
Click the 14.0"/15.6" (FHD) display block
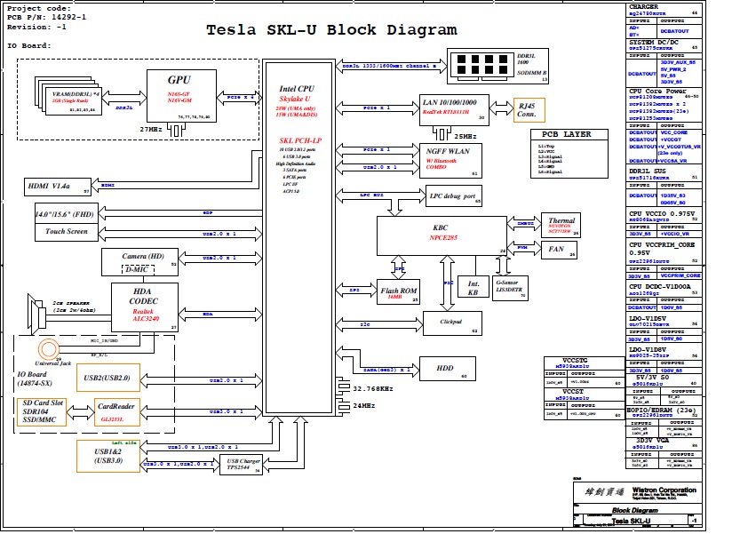tap(67, 213)
